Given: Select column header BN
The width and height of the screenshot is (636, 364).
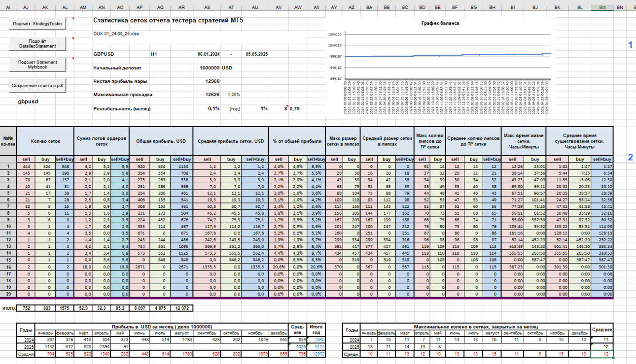Looking at the screenshot, I should coord(620,7).
